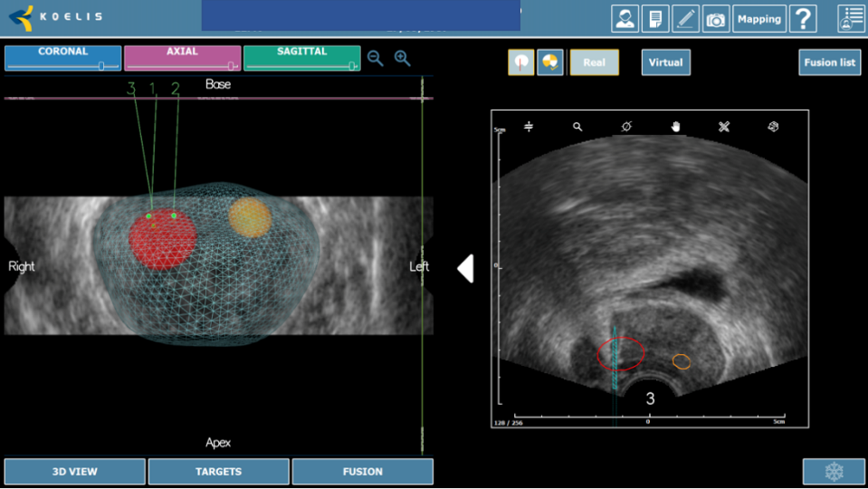This screenshot has width=868, height=489.
Task: Zoom in the 3D prostate view
Action: coord(403,59)
